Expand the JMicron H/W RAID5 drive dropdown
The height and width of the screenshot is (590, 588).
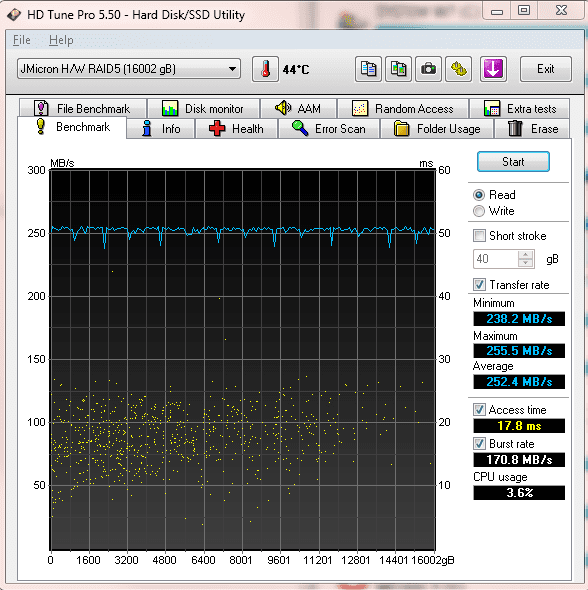[129, 69]
